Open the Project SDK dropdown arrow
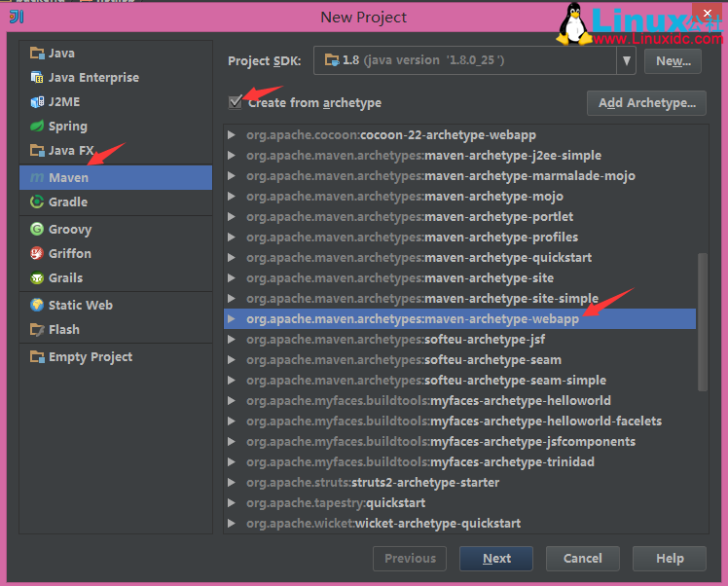The width and height of the screenshot is (728, 586). (627, 60)
